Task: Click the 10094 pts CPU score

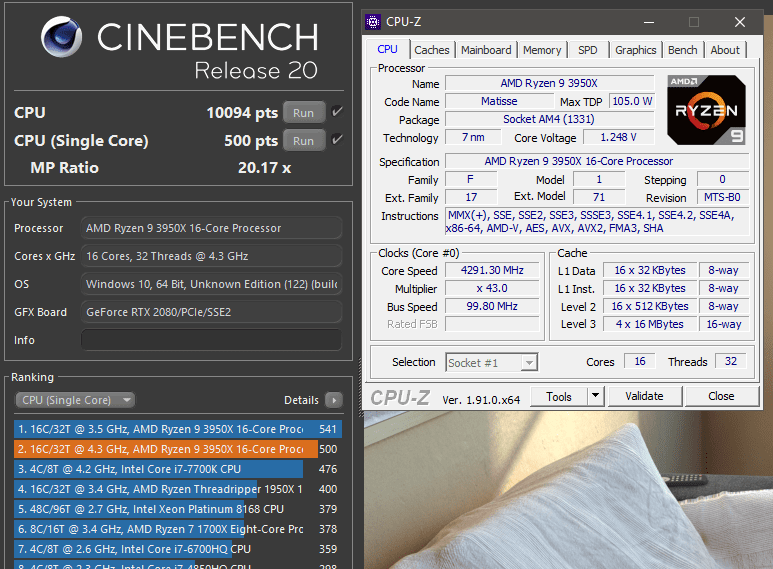Action: 242,113
